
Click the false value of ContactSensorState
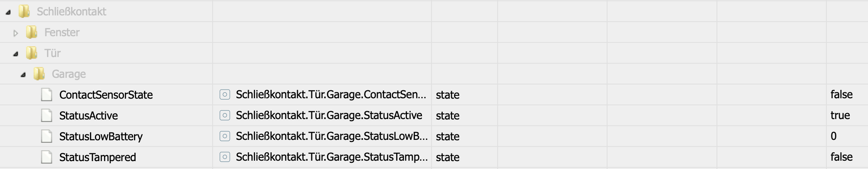tap(841, 94)
